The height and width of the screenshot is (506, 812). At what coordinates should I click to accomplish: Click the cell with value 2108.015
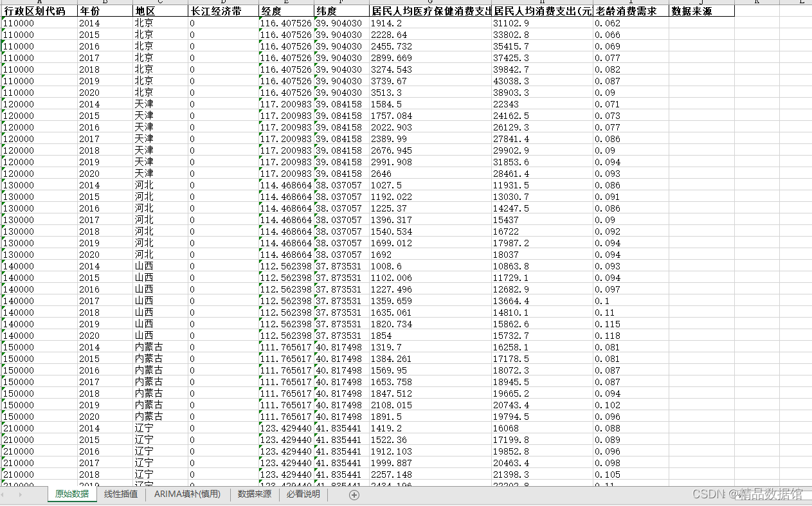point(430,405)
